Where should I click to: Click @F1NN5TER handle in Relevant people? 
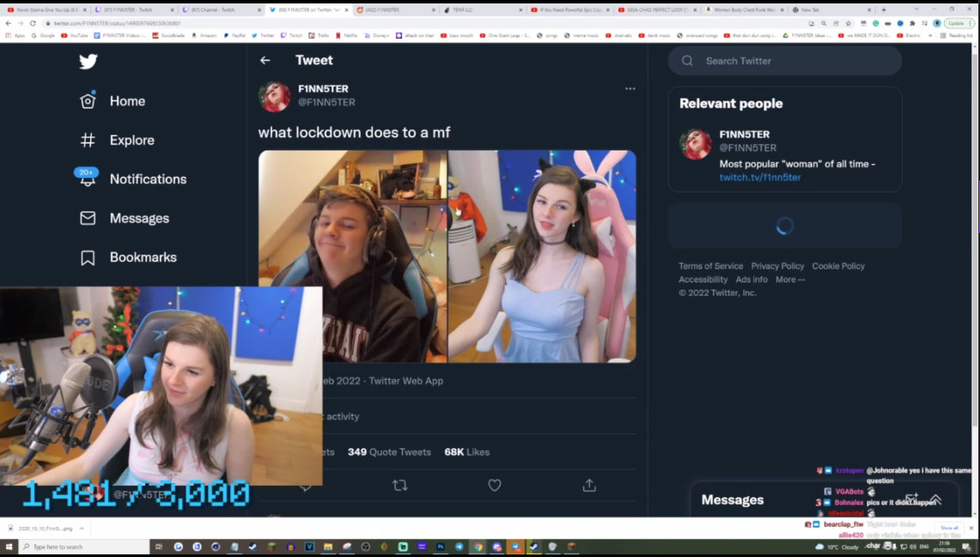747,148
